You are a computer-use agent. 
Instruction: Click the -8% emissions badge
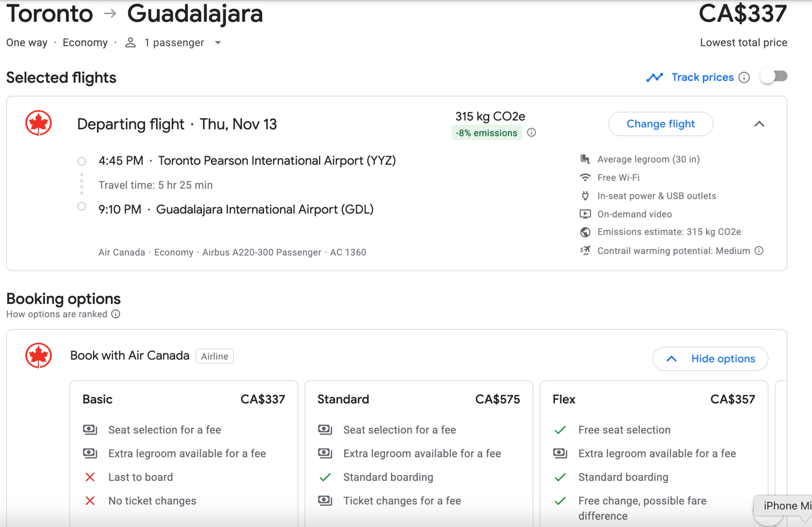[486, 133]
